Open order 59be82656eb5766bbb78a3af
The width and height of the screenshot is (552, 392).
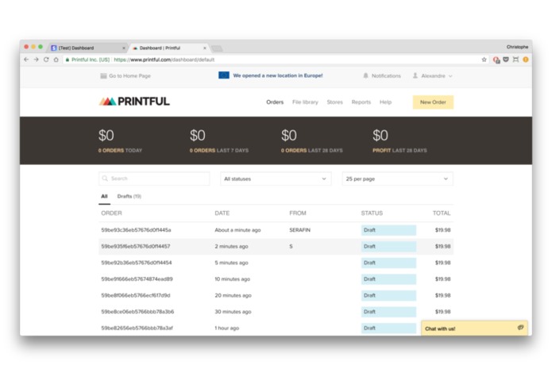click(x=137, y=329)
